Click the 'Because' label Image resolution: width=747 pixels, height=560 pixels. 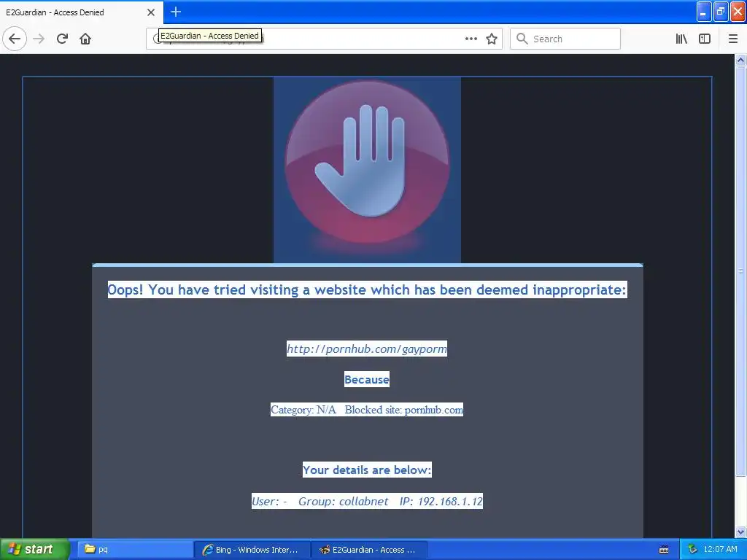tap(367, 379)
